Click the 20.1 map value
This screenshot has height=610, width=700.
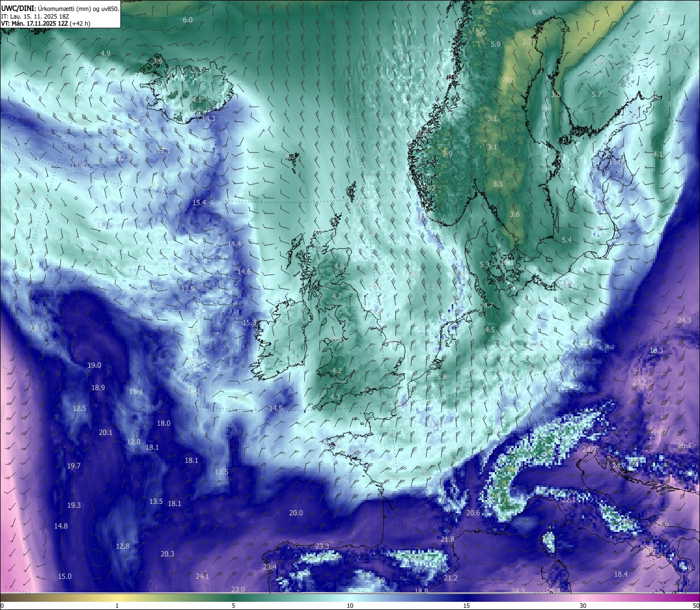tap(106, 432)
